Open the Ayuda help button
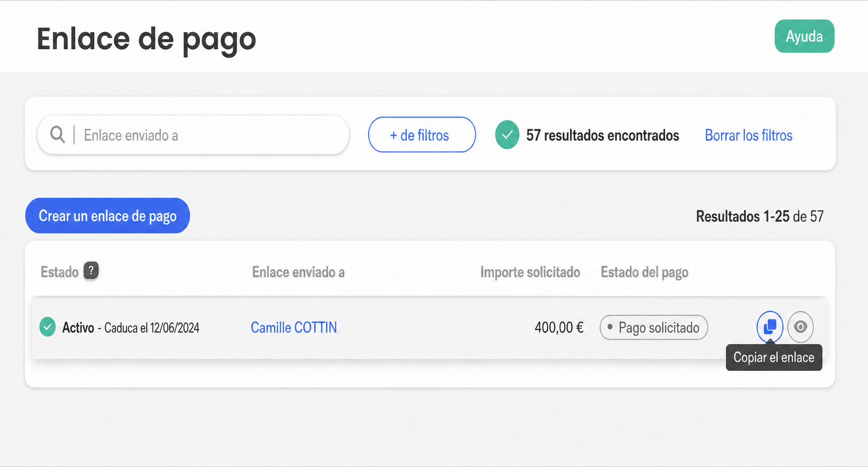868x467 pixels. pyautogui.click(x=804, y=36)
